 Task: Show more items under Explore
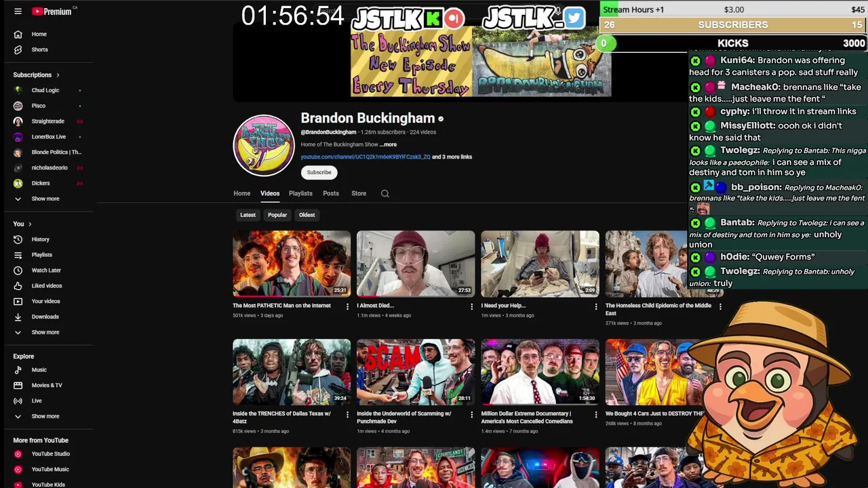[45, 416]
